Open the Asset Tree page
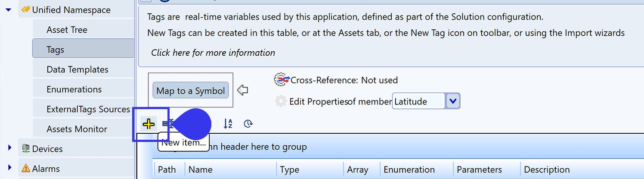The width and height of the screenshot is (644, 179). (x=67, y=30)
